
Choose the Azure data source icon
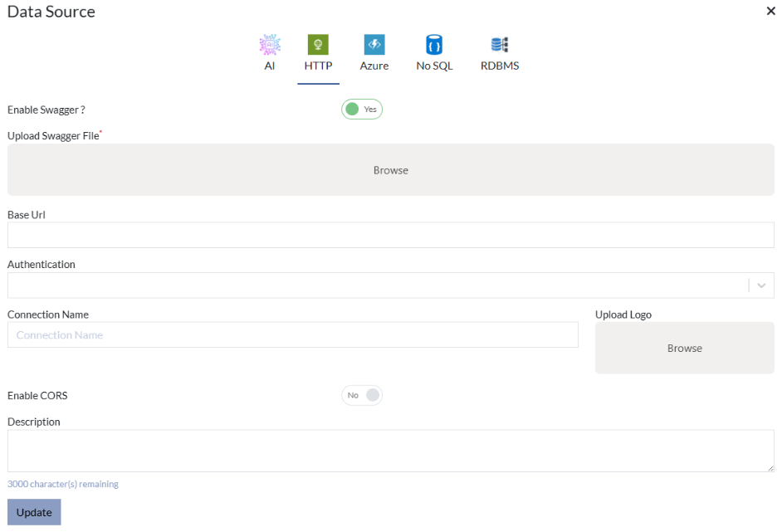374,45
